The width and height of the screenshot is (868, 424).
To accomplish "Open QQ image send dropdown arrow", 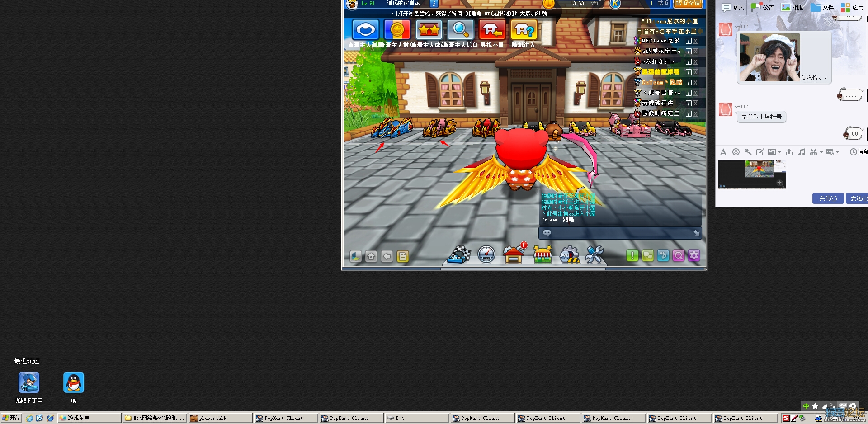I will pyautogui.click(x=779, y=152).
